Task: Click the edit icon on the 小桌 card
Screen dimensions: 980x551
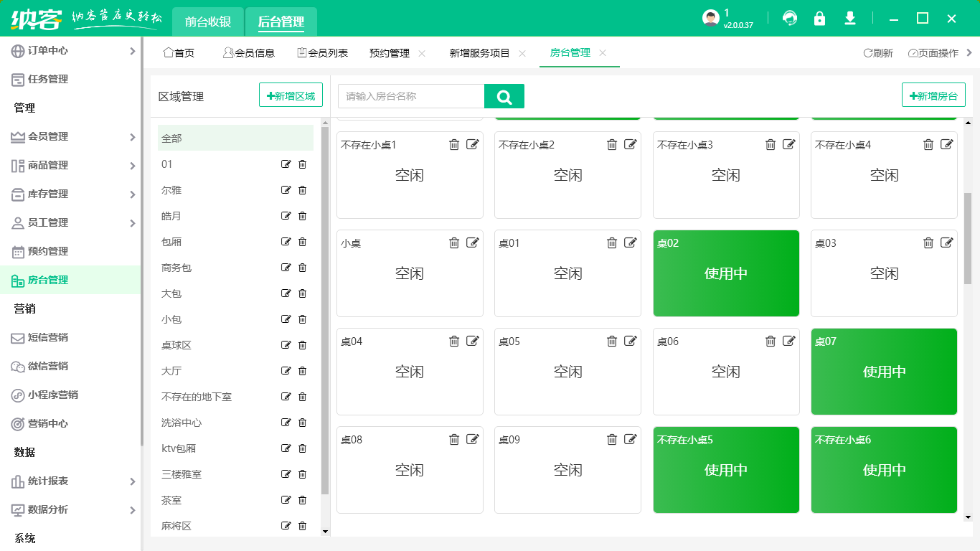Action: (x=473, y=242)
